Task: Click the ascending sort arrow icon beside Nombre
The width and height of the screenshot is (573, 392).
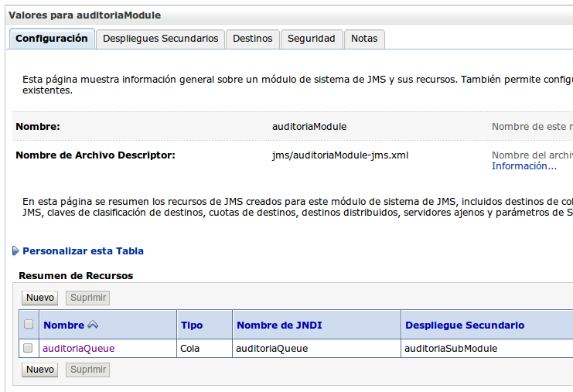Action: (x=93, y=325)
